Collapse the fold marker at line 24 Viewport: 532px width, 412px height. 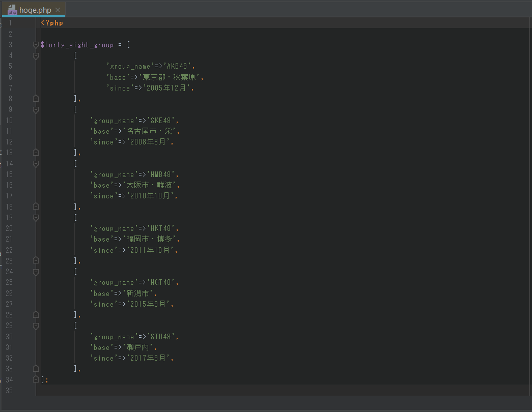[36, 272]
